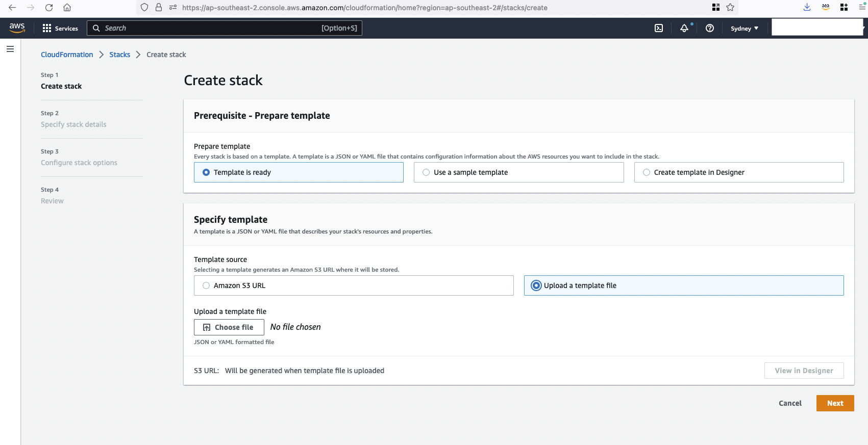Bookmark this page with the star icon
The width and height of the screenshot is (868, 445).
coord(730,7)
